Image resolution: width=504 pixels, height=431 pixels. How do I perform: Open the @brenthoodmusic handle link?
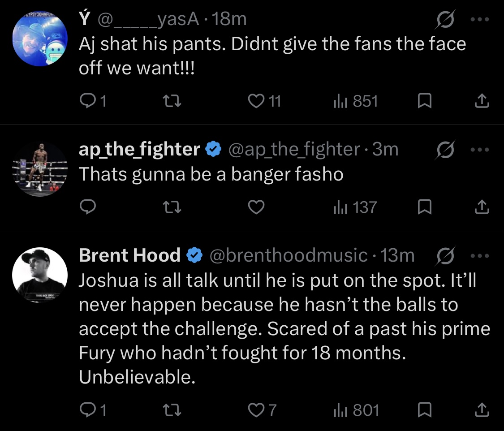289,255
